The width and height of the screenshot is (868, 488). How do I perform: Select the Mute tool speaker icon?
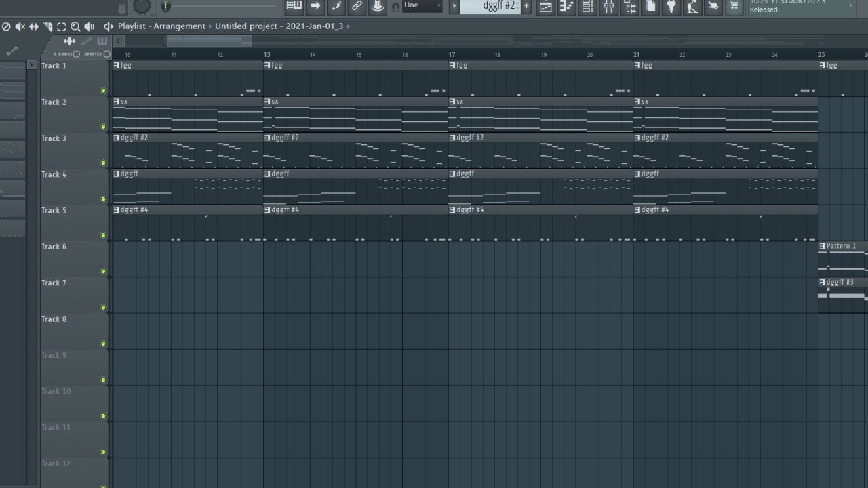coord(20,26)
